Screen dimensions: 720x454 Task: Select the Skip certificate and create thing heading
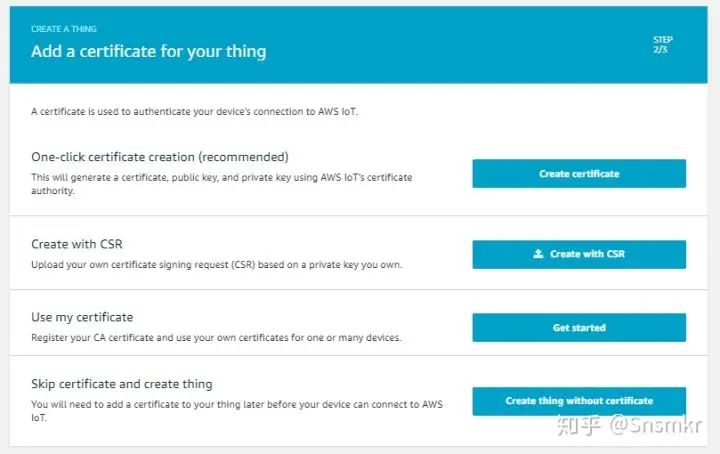pyautogui.click(x=122, y=384)
